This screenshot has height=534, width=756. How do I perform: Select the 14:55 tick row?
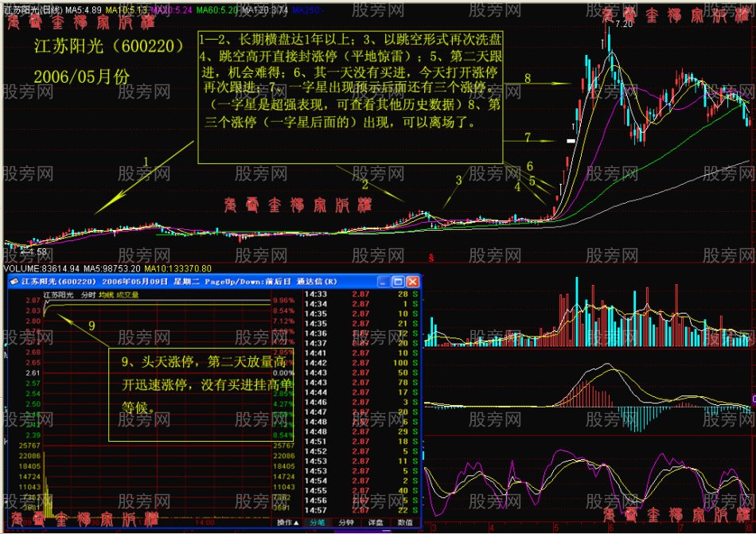click(361, 490)
